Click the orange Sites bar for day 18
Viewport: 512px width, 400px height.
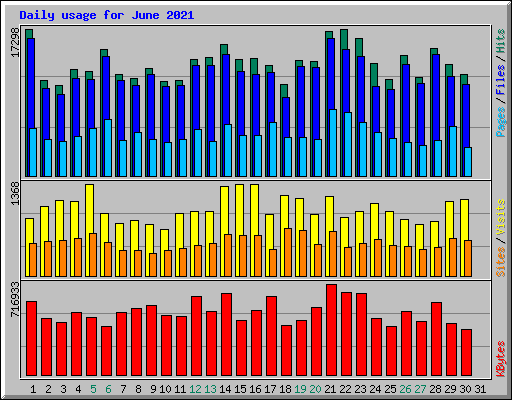tap(288, 252)
